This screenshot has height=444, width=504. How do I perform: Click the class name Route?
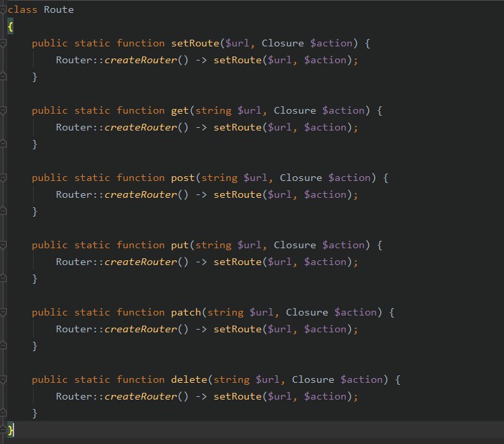point(59,10)
